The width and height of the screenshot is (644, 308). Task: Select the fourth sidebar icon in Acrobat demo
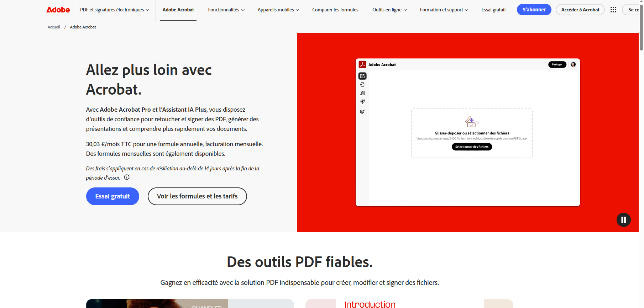362,102
